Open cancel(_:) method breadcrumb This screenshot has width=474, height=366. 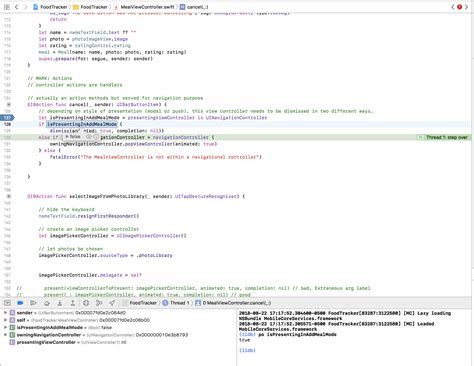point(194,7)
